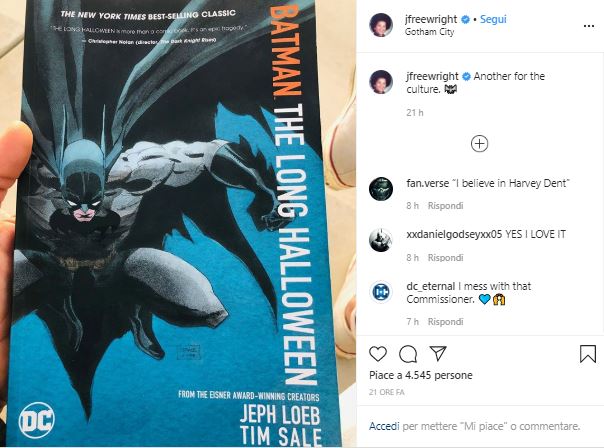The image size is (604, 448).
Task: Open the dc_eternal username link
Action: click(431, 286)
